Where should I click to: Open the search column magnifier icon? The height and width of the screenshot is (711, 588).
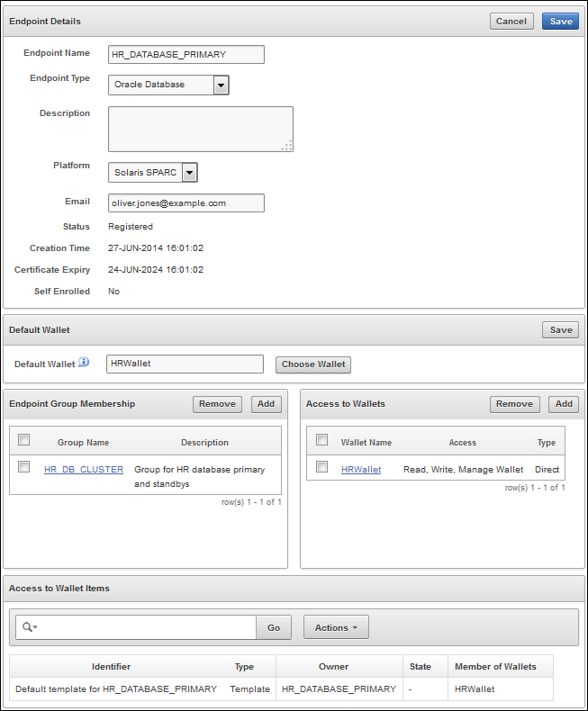(30, 627)
